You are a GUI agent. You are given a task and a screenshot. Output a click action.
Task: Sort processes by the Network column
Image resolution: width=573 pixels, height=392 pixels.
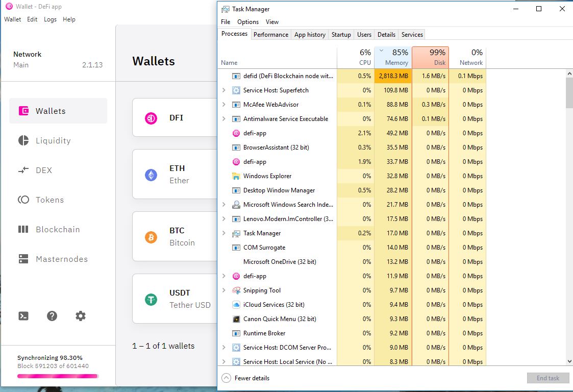(467, 57)
